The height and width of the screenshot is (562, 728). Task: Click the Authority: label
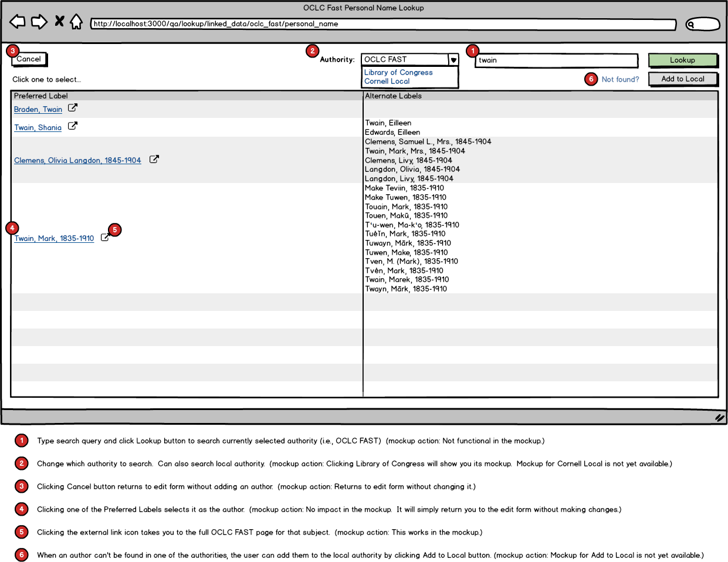pos(337,60)
